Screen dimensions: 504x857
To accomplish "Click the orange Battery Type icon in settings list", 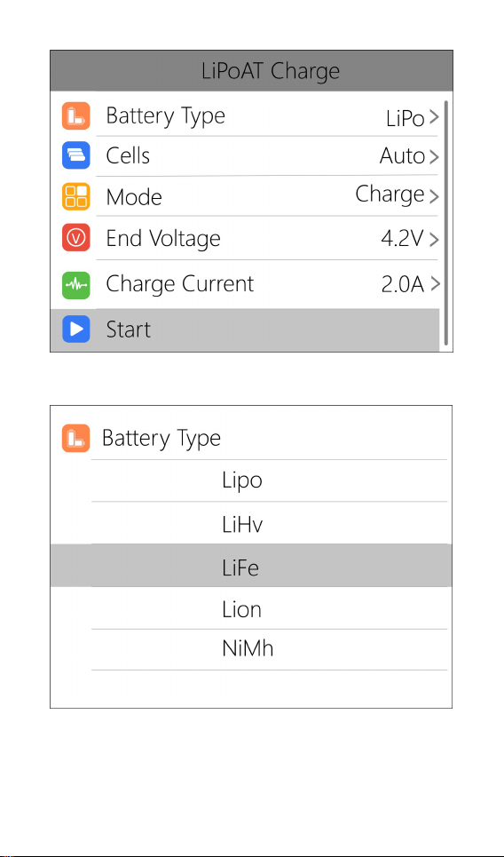I will coord(76,115).
